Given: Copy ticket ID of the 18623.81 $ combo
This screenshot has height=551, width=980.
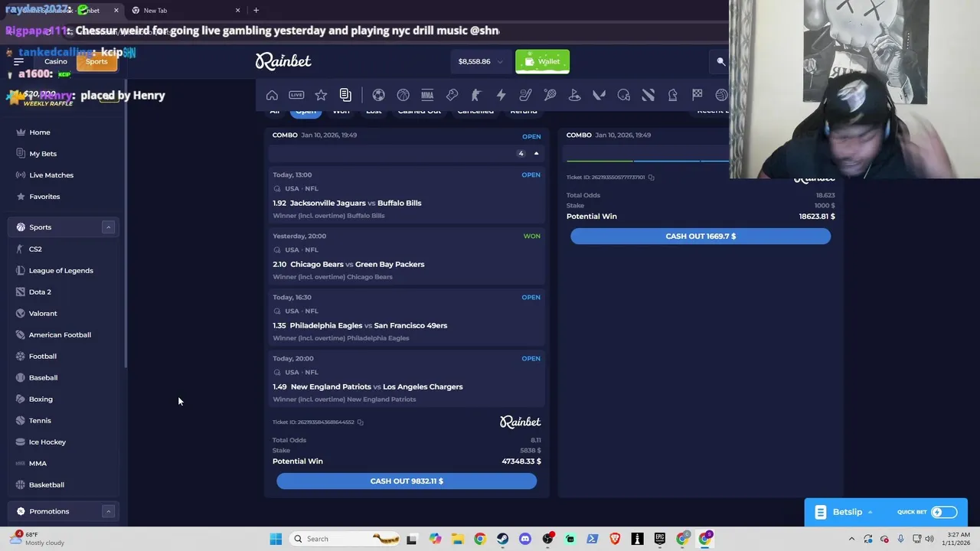Looking at the screenshot, I should coord(651,178).
